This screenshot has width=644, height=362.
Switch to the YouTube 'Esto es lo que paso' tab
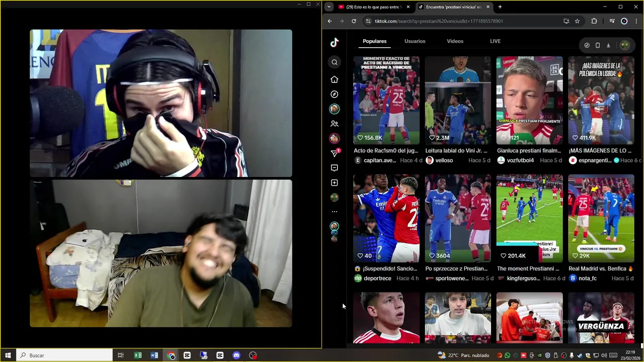(374, 7)
